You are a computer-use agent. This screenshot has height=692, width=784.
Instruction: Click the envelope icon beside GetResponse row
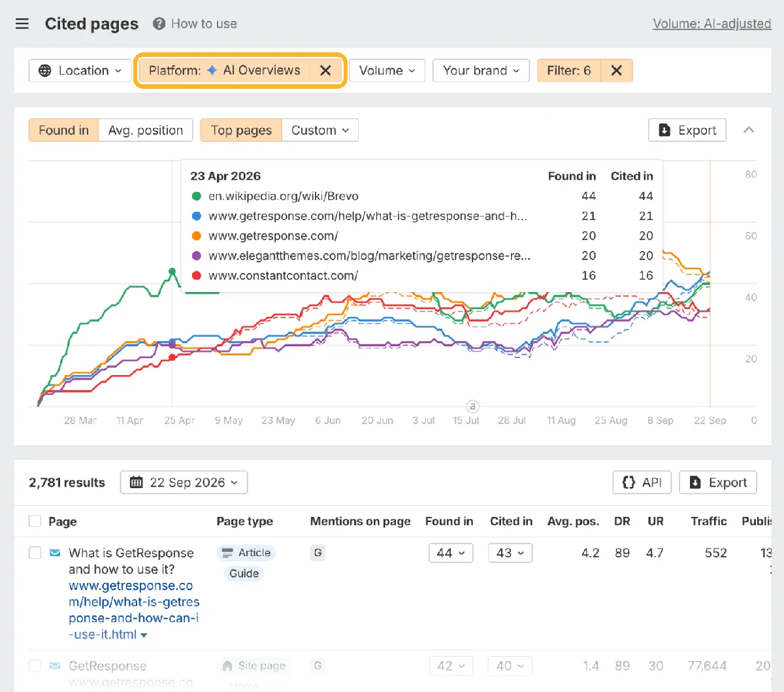(55, 666)
